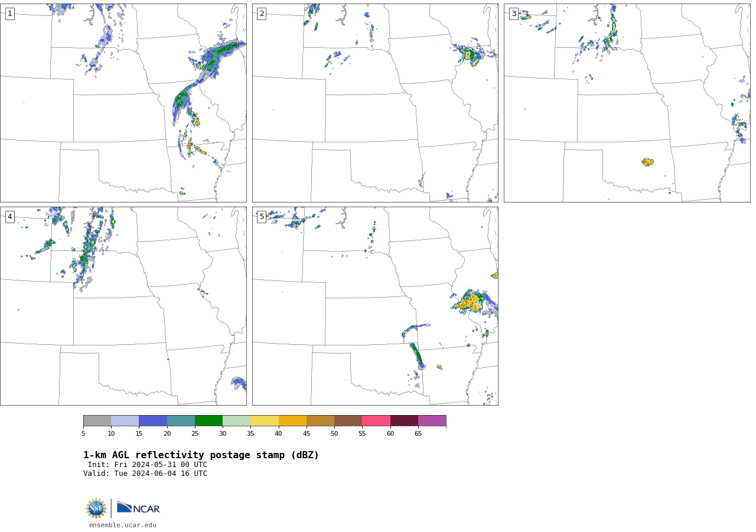Click the colorbar tick label 35

[250, 434]
